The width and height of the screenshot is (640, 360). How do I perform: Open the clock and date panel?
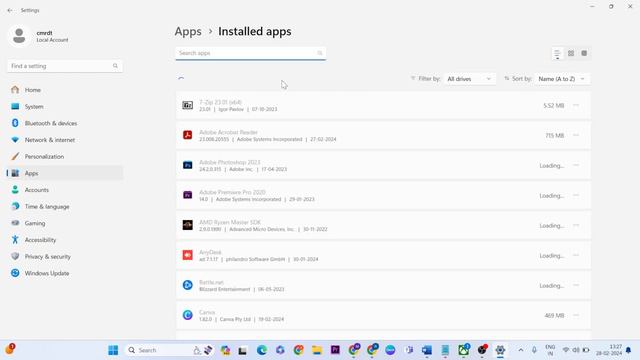click(x=609, y=350)
